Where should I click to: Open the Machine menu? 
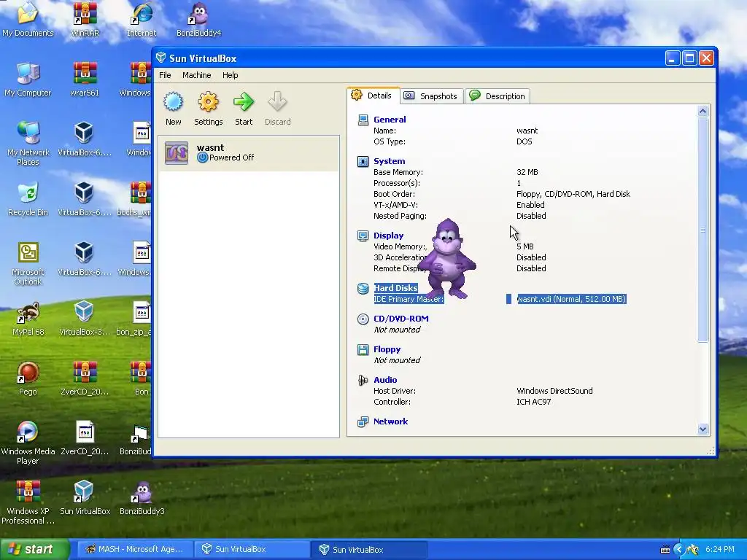[197, 75]
